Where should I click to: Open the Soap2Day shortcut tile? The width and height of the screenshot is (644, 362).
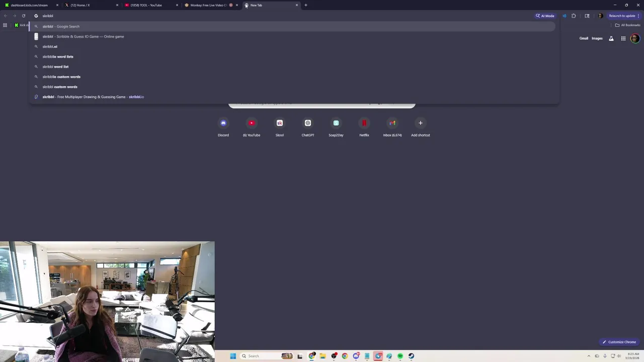click(336, 127)
